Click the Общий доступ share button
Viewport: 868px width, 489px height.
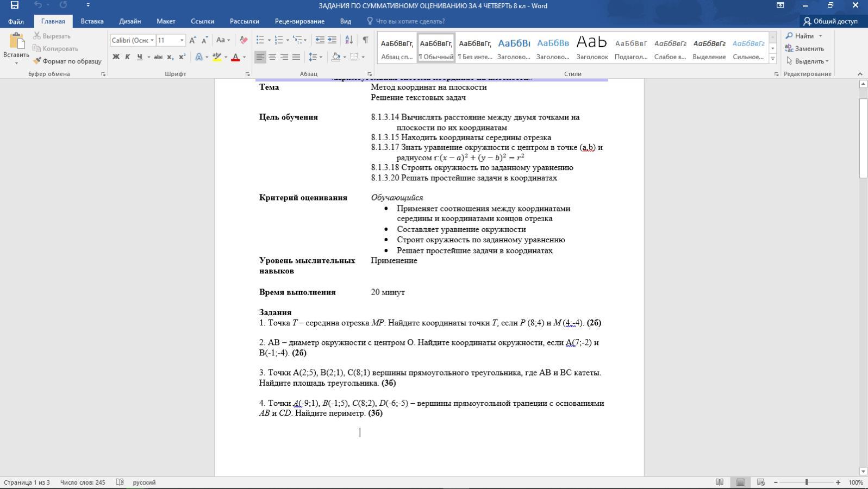[830, 21]
